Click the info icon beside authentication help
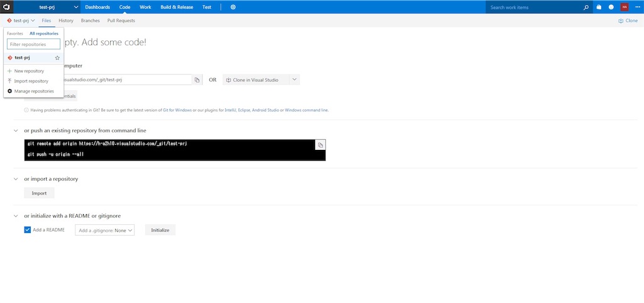This screenshot has width=644, height=303. point(26,110)
